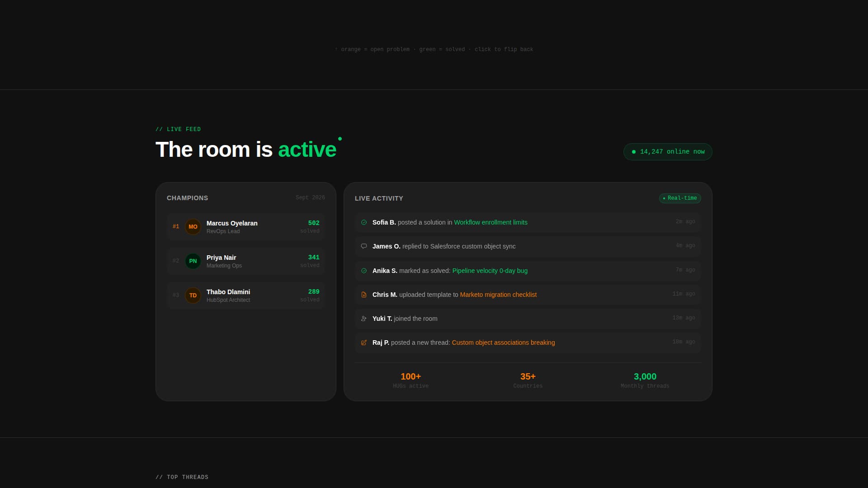Expand the Live Activity feed section
The height and width of the screenshot is (488, 868).
[379, 198]
